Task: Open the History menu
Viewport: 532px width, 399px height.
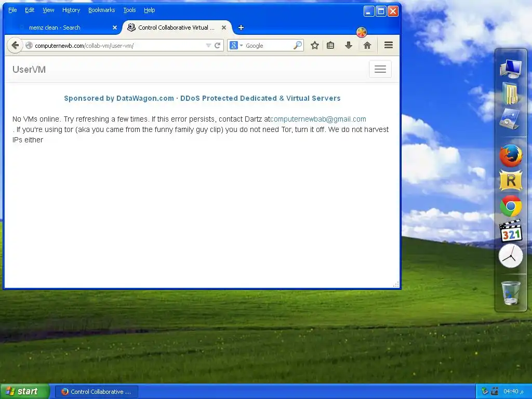Action: (71, 10)
